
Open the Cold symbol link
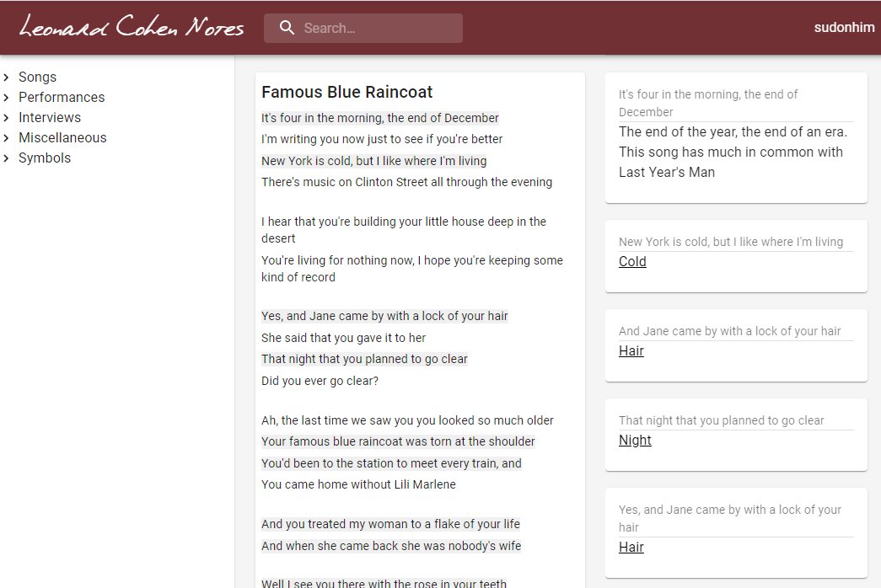[x=632, y=262]
